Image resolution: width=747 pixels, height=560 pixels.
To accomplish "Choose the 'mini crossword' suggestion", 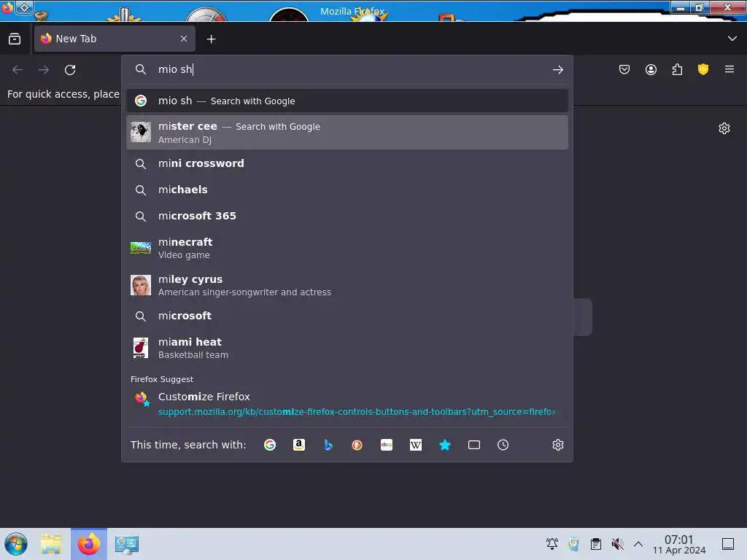I will point(347,163).
